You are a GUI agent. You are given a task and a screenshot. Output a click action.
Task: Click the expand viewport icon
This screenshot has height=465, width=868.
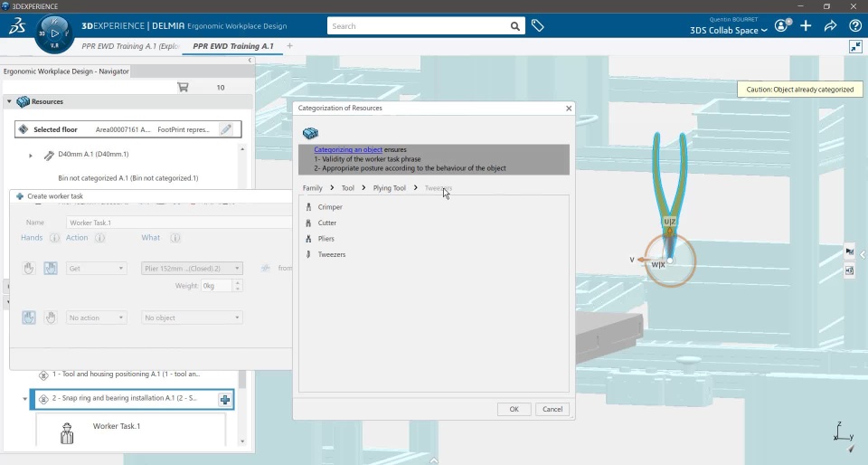(x=855, y=46)
